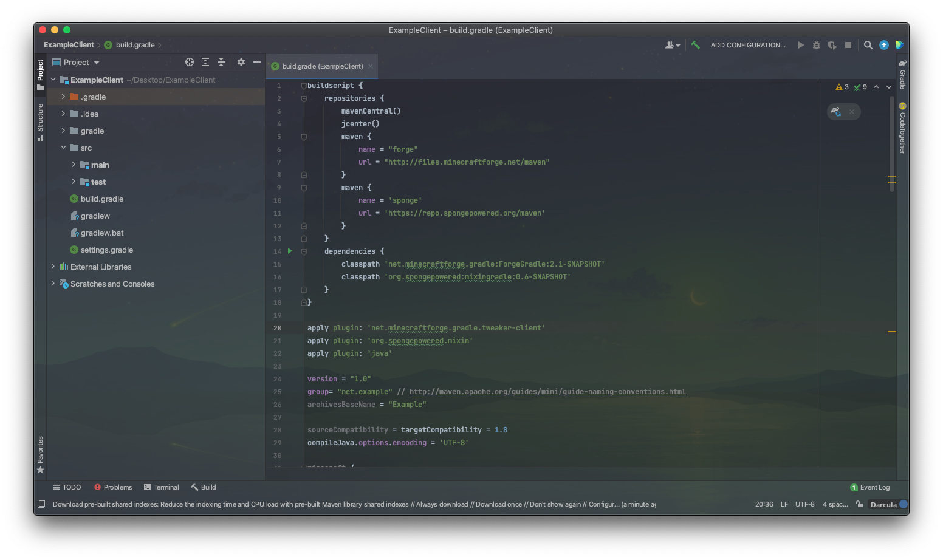Go to previous highlighted error arrow
This screenshot has width=943, height=560.
point(876,87)
